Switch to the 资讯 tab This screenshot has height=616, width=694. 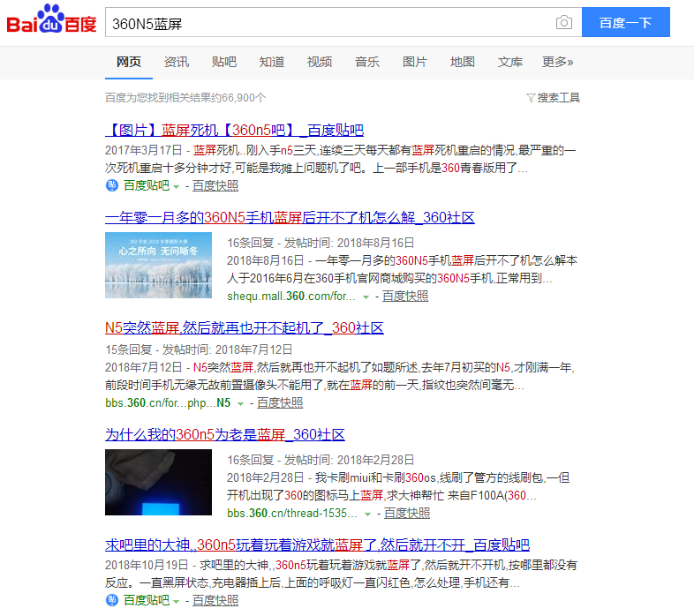coord(177,62)
